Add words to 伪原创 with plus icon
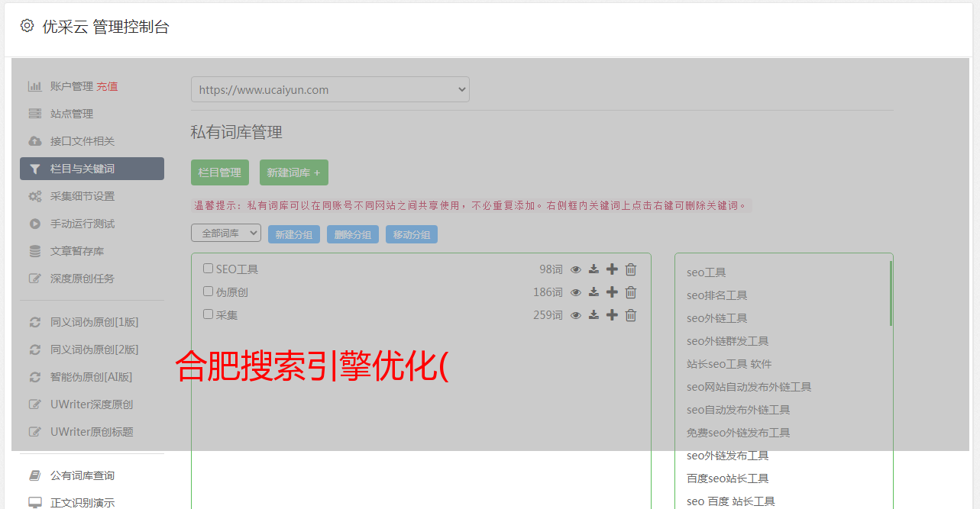This screenshot has height=509, width=980. click(x=612, y=292)
